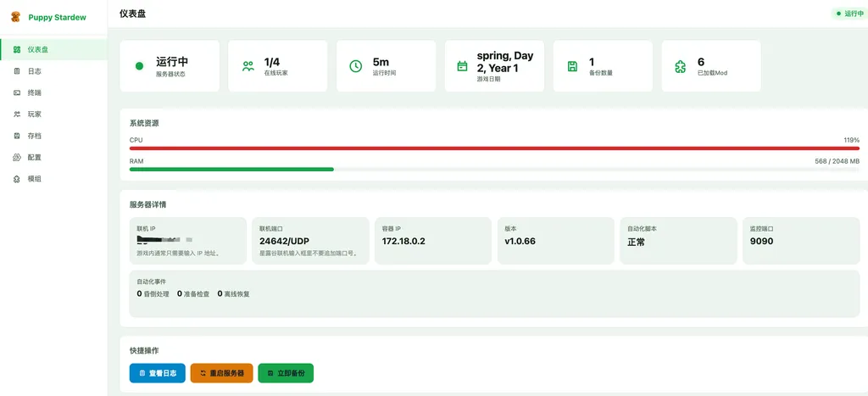
Task: Click the dashboard icon beside 仪表盘
Action: [17, 49]
